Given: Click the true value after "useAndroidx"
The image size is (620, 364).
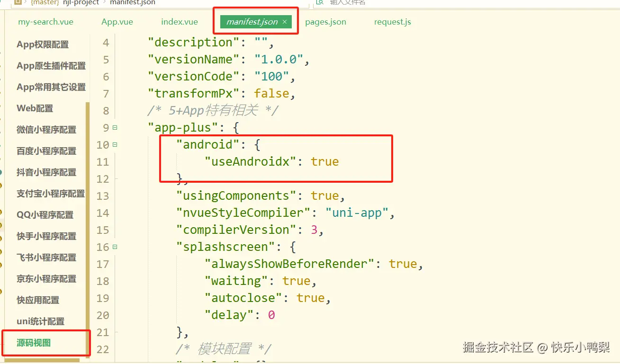Looking at the screenshot, I should coord(325,162).
